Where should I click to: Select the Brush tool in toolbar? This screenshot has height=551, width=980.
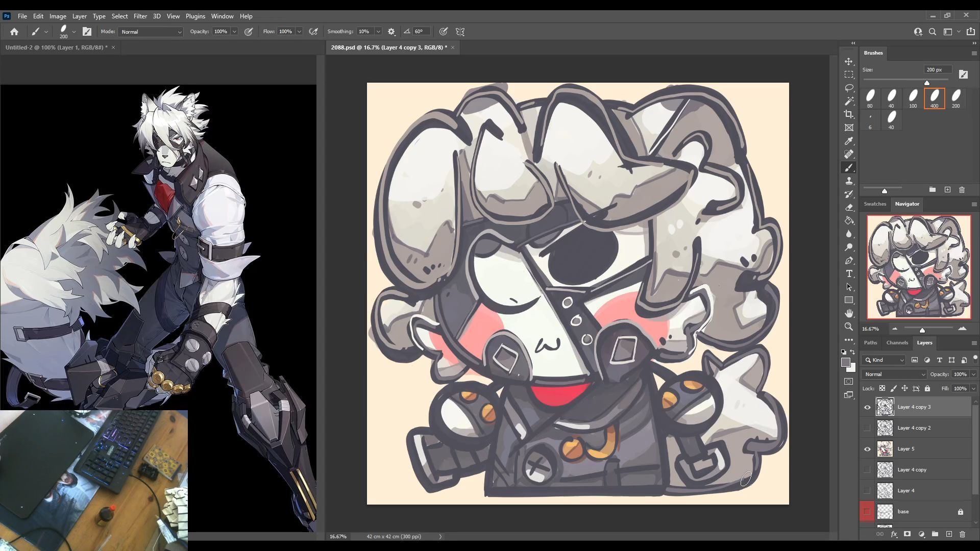849,167
